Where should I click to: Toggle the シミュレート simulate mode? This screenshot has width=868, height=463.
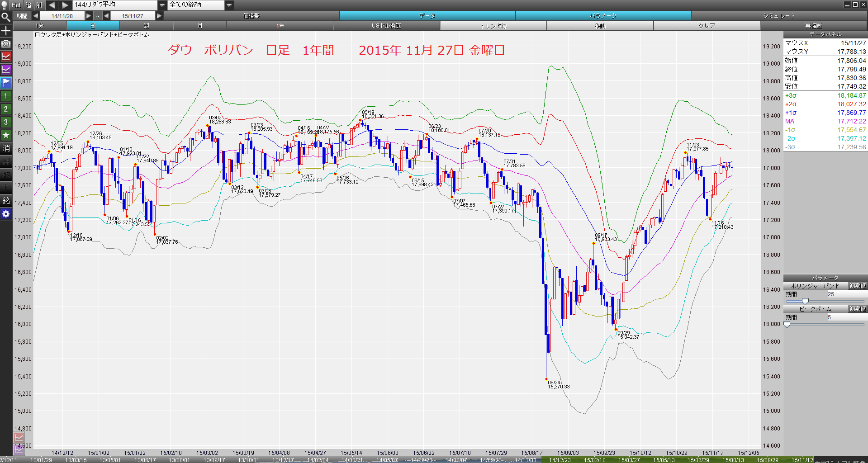[779, 16]
